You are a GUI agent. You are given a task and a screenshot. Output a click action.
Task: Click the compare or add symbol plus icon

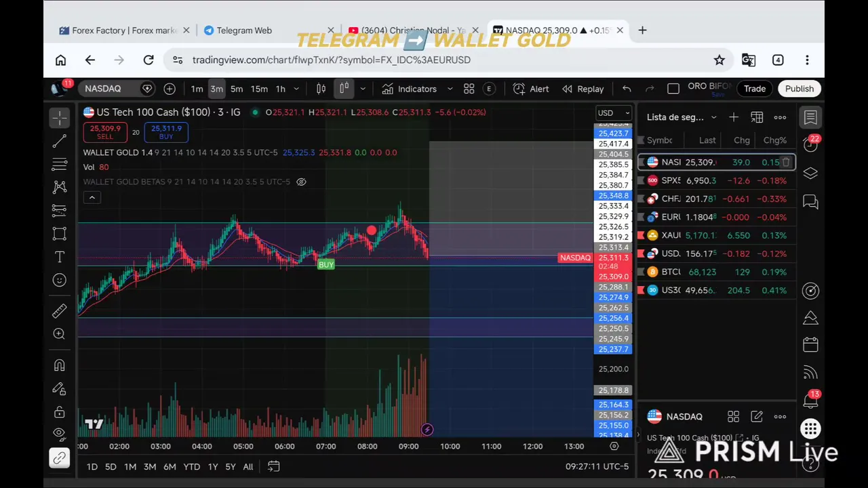(x=170, y=89)
